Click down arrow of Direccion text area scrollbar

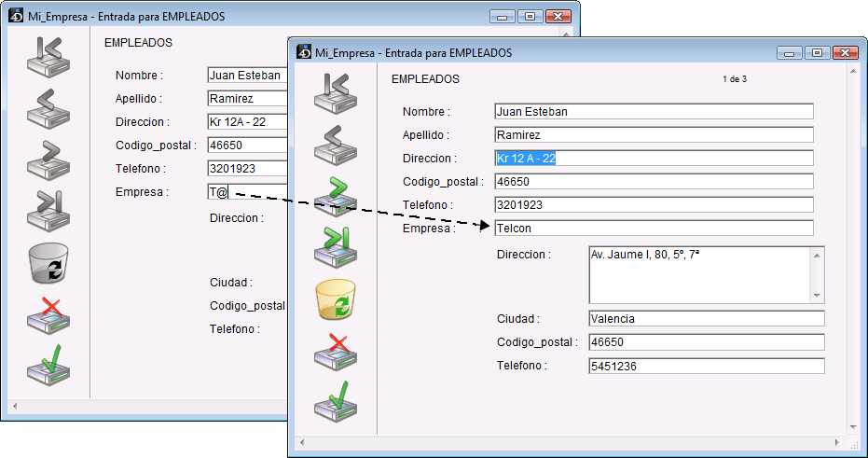coord(818,296)
